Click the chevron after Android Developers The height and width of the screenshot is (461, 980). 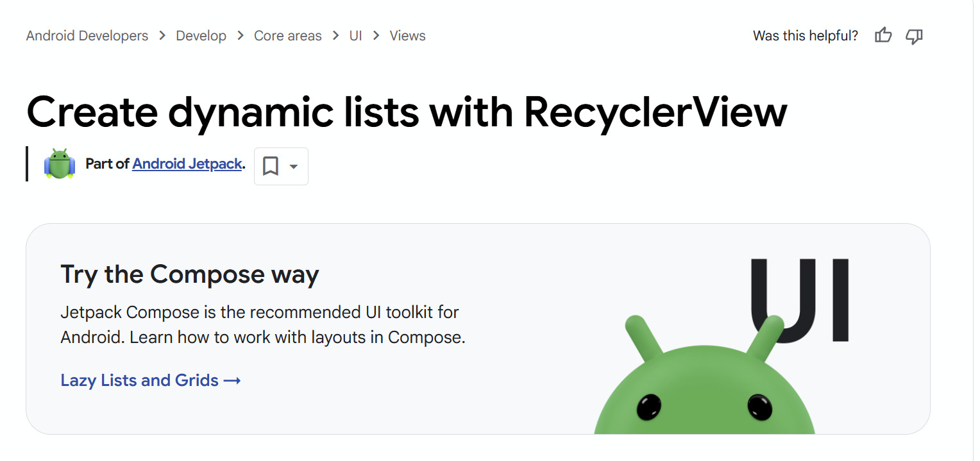(162, 36)
